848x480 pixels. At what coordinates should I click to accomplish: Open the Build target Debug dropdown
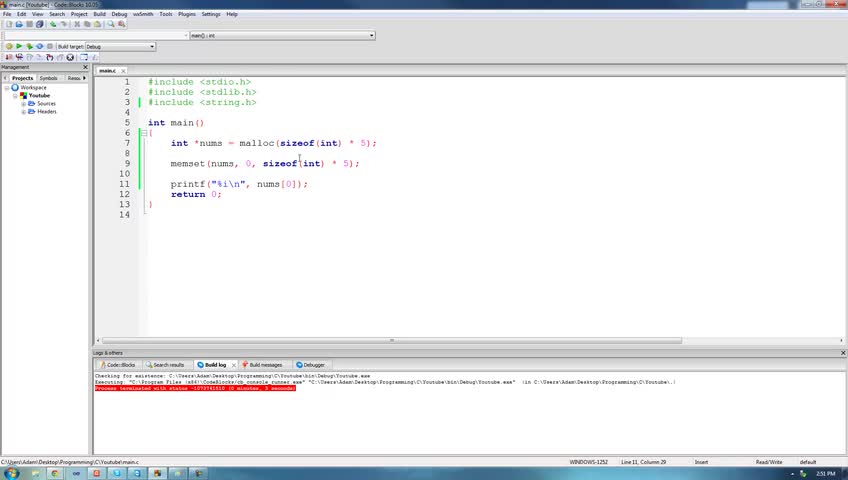click(121, 46)
